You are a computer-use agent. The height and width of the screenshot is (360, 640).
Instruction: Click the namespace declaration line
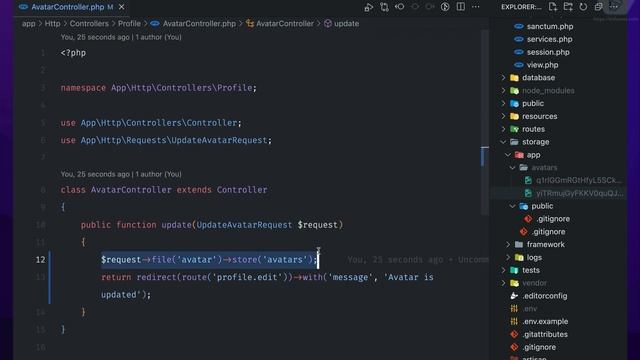click(x=159, y=88)
